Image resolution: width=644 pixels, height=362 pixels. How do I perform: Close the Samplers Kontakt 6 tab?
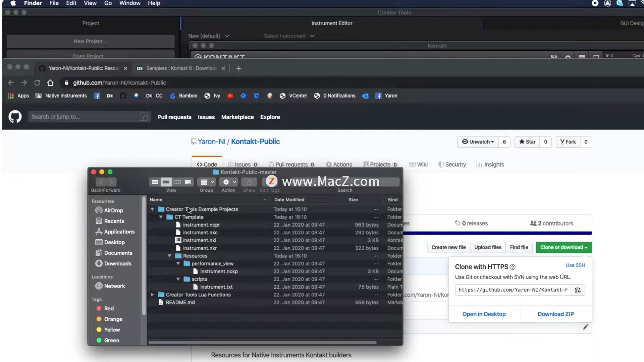pyautogui.click(x=223, y=68)
